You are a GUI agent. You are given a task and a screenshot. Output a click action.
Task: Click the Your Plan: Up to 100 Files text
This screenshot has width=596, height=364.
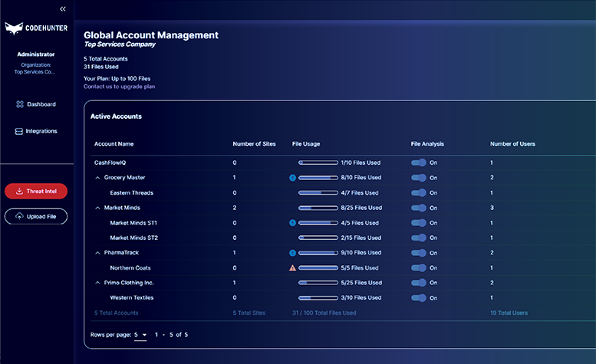[117, 79]
